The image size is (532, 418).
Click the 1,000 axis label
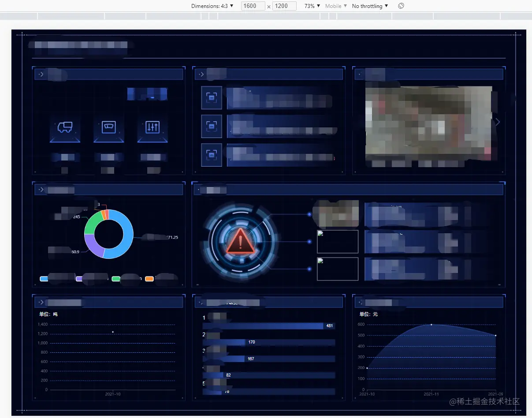click(x=43, y=343)
